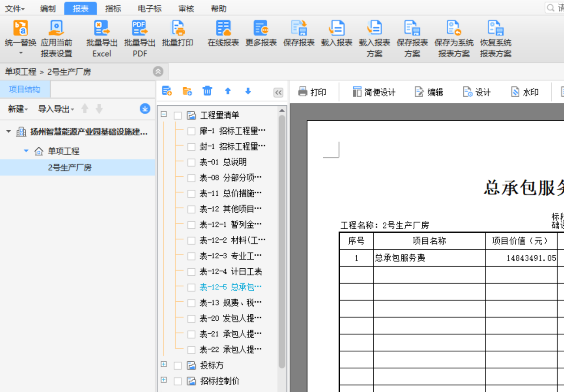Select the 项目结构 panel tab
This screenshot has width=564, height=392.
click(25, 89)
